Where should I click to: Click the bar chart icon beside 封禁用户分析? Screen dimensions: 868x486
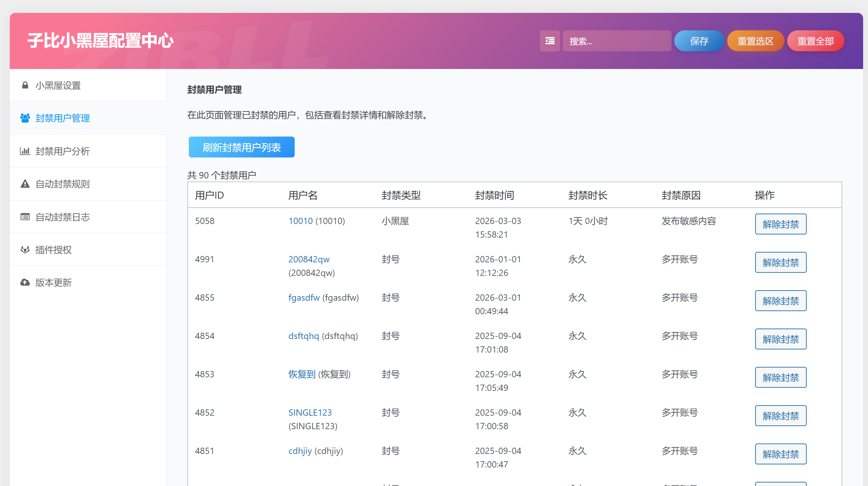point(25,151)
